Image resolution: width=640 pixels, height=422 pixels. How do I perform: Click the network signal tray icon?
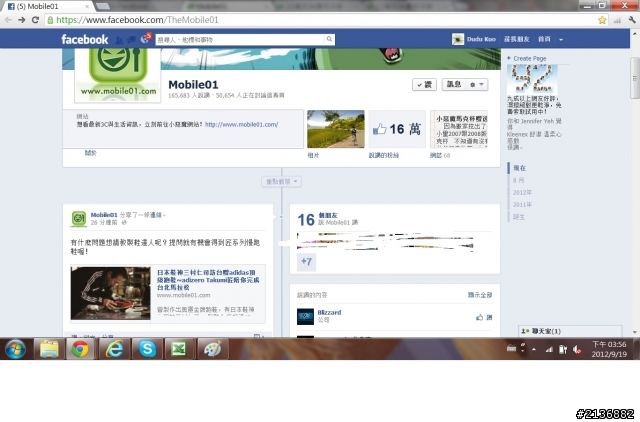[x=549, y=349]
